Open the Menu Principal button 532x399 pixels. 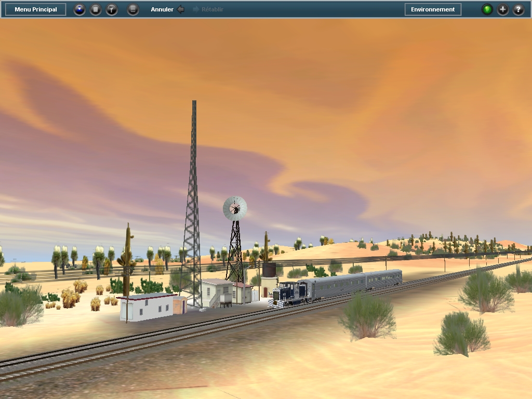point(36,9)
